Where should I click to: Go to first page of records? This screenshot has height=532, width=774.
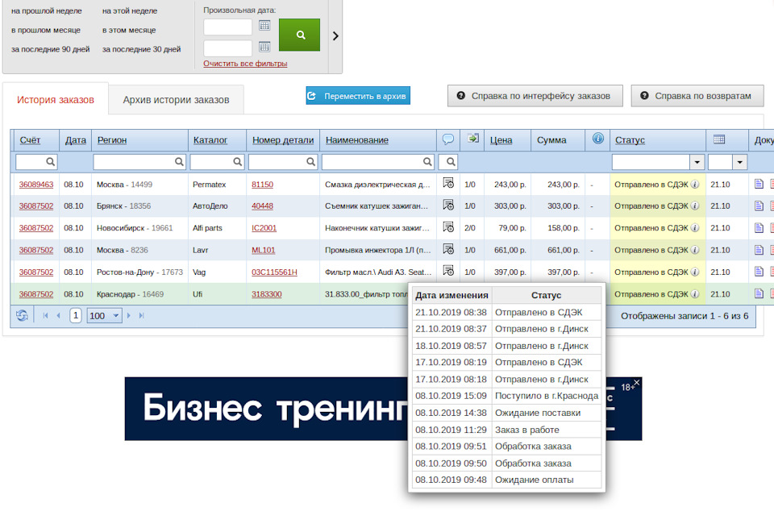click(45, 315)
